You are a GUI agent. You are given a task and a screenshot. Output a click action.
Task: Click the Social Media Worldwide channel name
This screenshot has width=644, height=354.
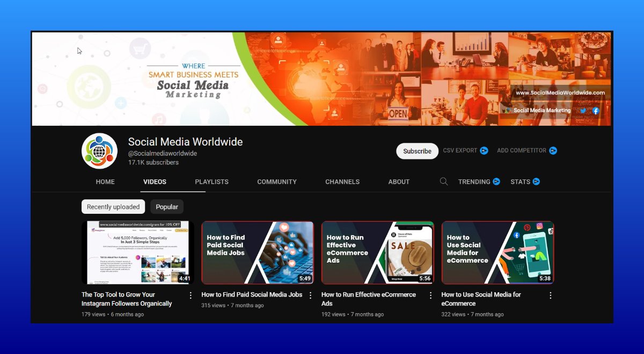[185, 142]
